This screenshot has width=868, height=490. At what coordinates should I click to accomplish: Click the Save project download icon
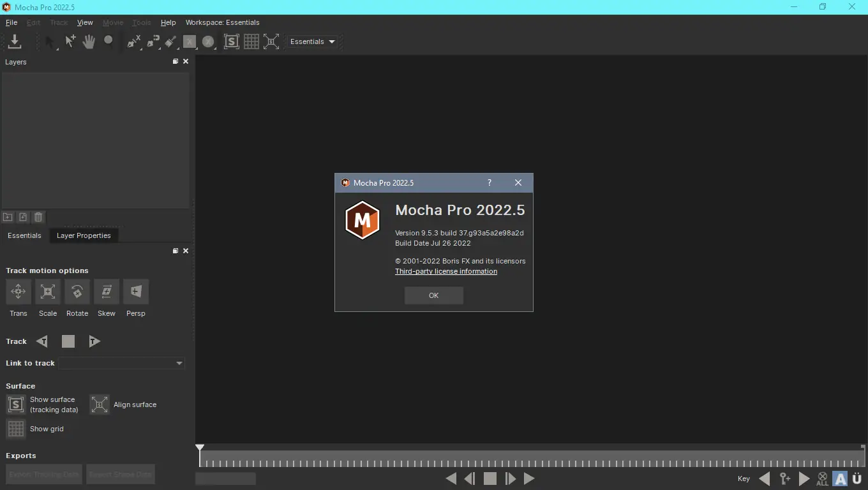(15, 41)
